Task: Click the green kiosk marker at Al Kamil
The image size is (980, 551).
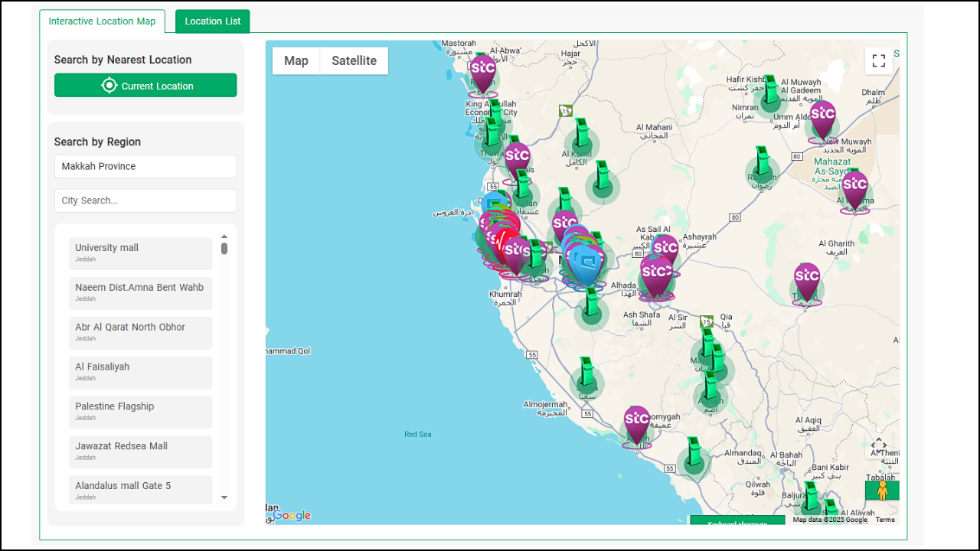Action: [x=582, y=138]
